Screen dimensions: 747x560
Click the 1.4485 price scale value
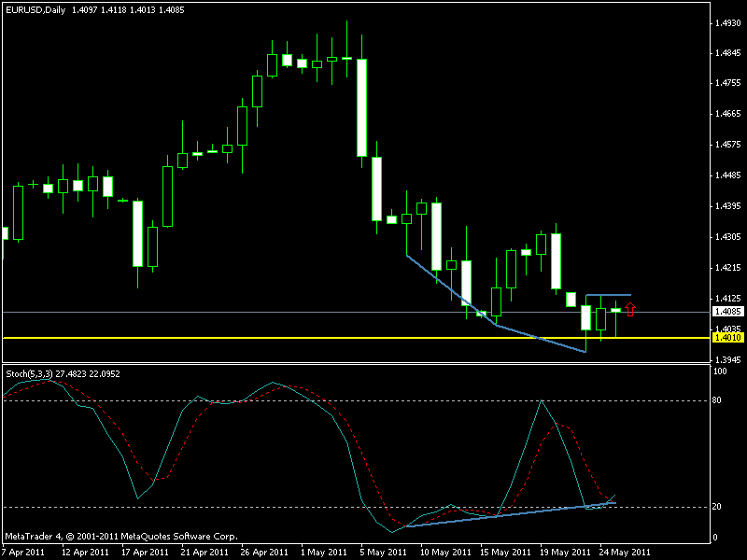(728, 175)
